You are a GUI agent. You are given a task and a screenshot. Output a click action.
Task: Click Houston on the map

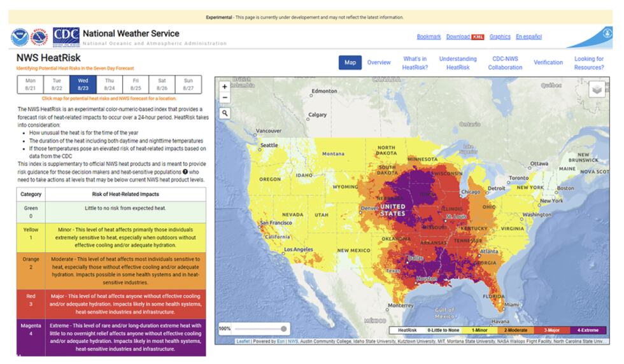point(427,279)
